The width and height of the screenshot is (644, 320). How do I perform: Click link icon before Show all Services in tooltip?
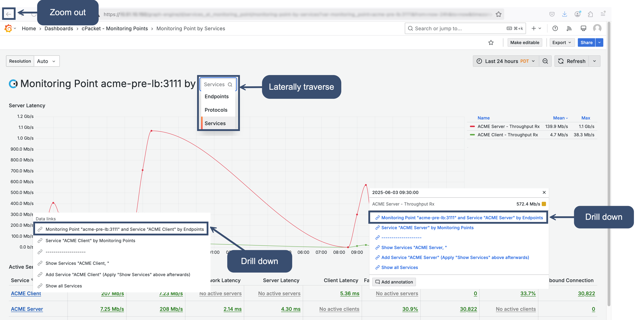(378, 267)
